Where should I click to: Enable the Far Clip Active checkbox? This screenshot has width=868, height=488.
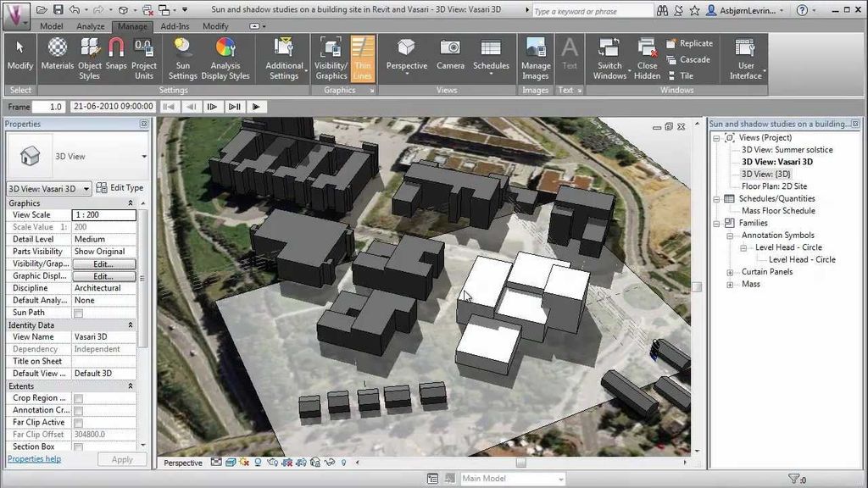(79, 424)
